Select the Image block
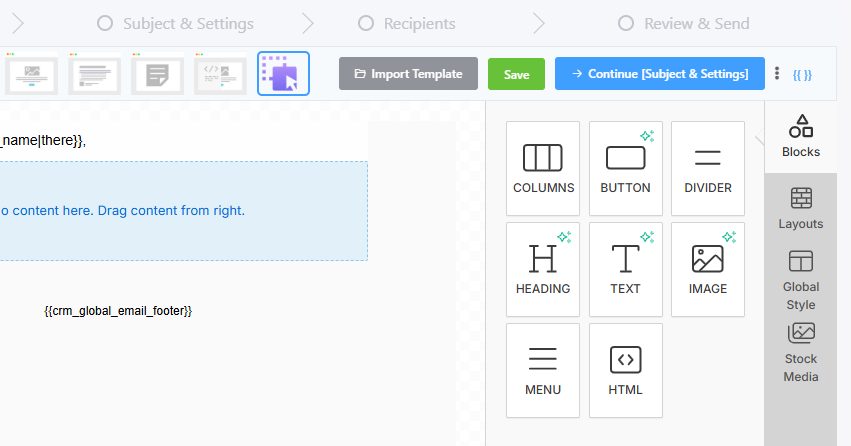Image resolution: width=851 pixels, height=446 pixels. click(x=707, y=269)
